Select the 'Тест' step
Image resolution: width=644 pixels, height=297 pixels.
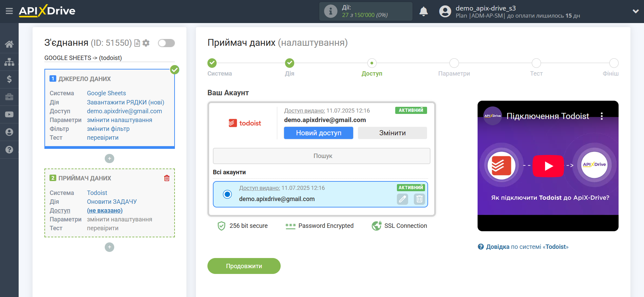pyautogui.click(x=536, y=63)
